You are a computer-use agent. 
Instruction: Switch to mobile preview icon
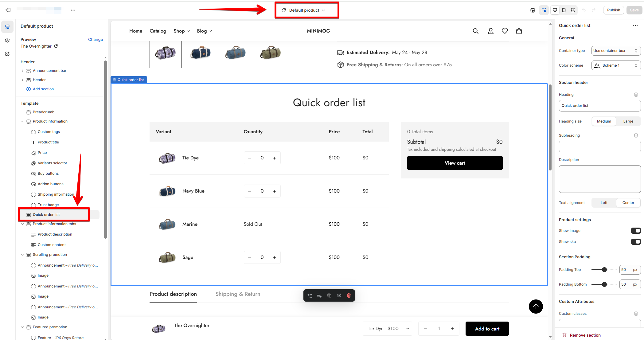pyautogui.click(x=564, y=10)
